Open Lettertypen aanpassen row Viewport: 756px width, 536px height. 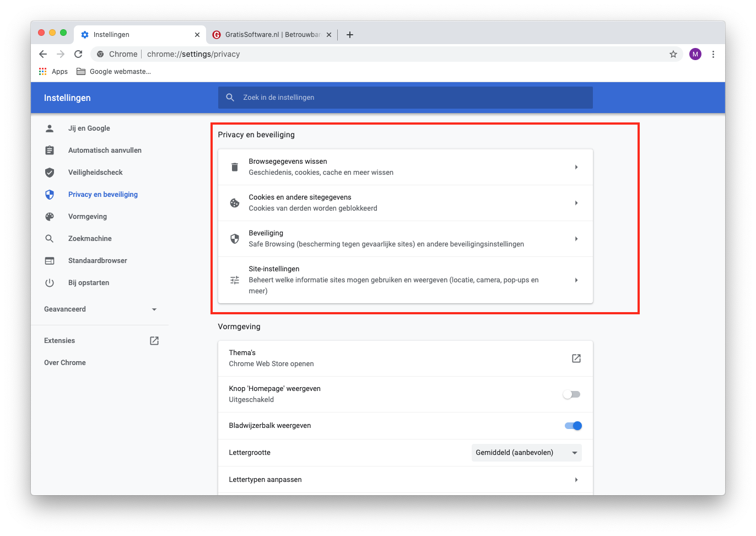click(x=405, y=480)
